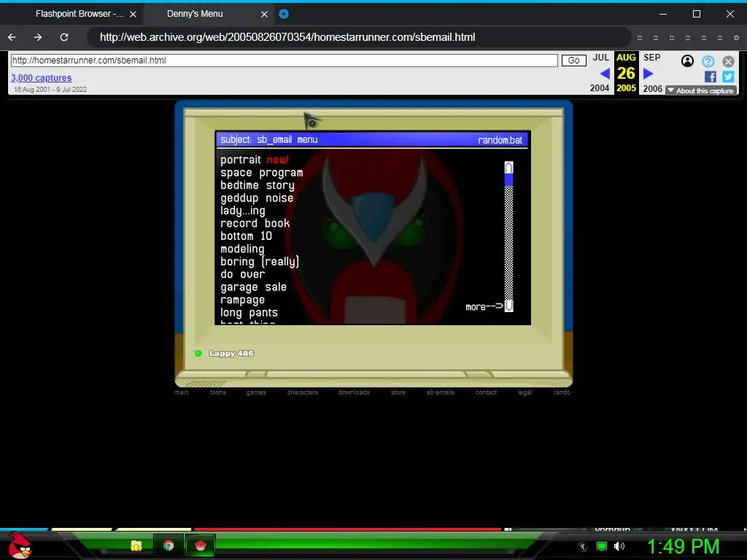The height and width of the screenshot is (560, 747).
Task: Open the Angry Birds start button
Action: [x=20, y=545]
